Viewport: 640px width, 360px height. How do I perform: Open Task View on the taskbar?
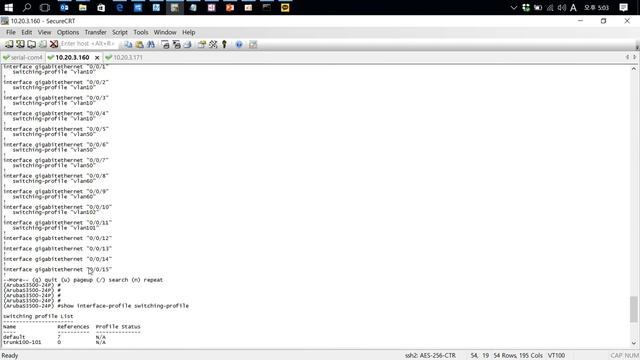45,7
